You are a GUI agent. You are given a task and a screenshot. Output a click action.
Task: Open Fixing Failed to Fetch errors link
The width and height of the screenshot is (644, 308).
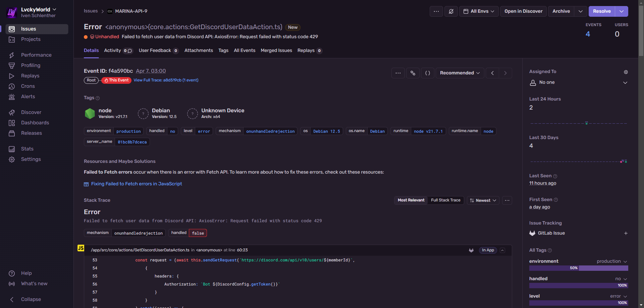click(136, 184)
